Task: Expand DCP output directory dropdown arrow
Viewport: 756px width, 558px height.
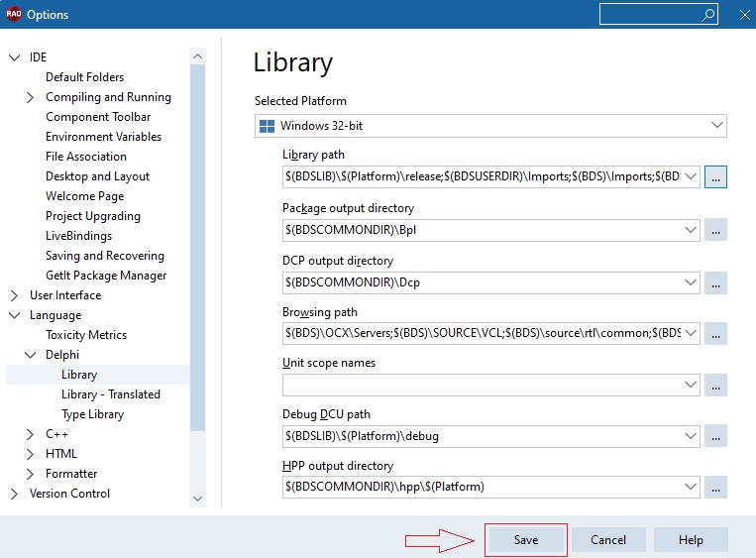Action: coord(691,282)
